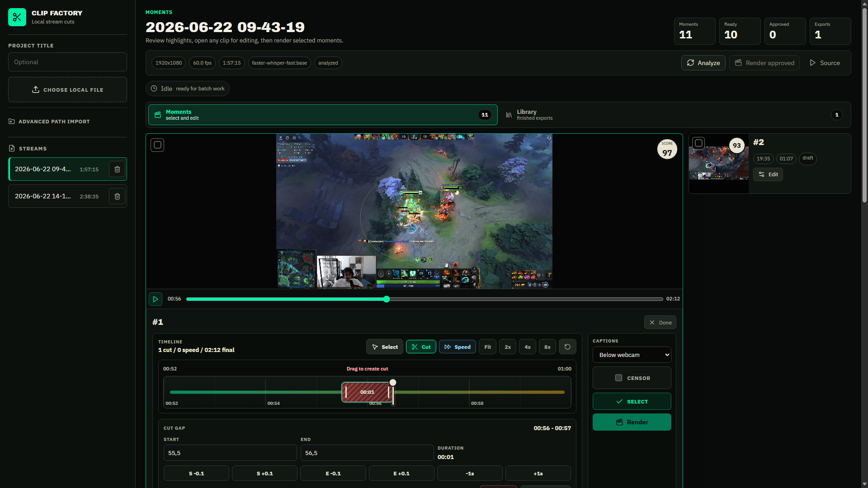Open Advanced Path Import
Viewport: 868px width, 488px height.
click(x=49, y=122)
